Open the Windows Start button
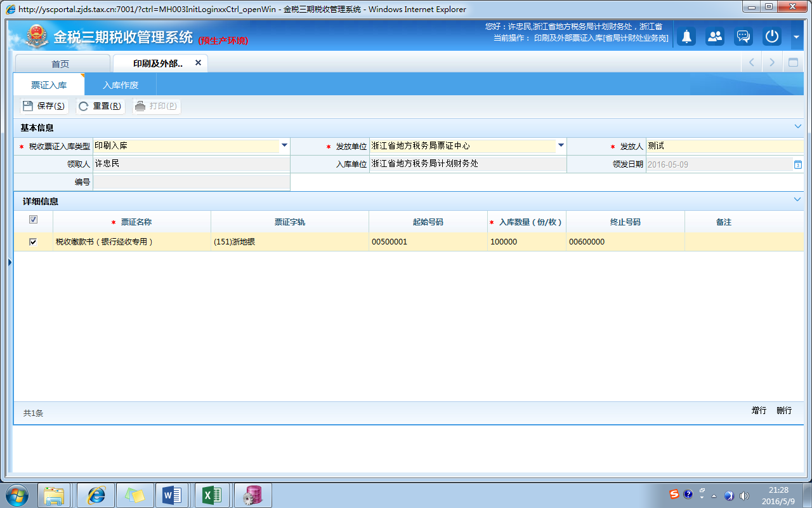Screen dimensions: 812x508 [17, 495]
